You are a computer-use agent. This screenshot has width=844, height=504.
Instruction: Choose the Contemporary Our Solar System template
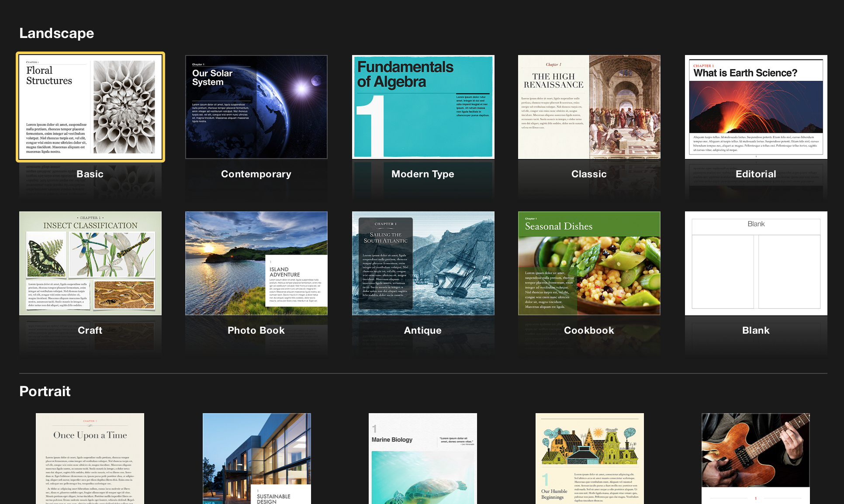click(256, 107)
